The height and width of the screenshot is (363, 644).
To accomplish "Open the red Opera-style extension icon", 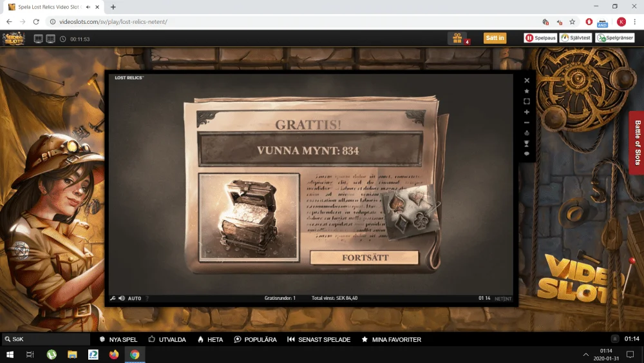I will pyautogui.click(x=589, y=22).
